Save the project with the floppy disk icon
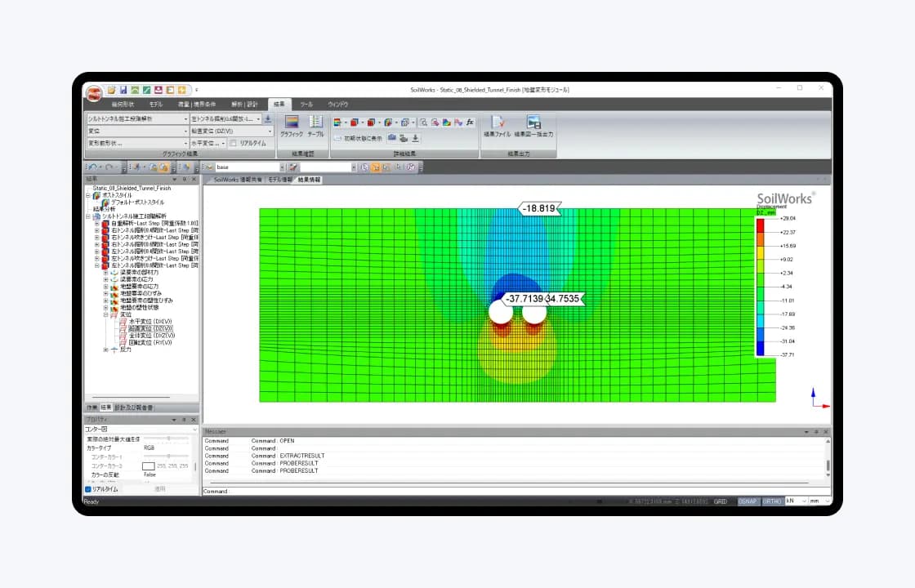915x588 pixels. (x=123, y=90)
